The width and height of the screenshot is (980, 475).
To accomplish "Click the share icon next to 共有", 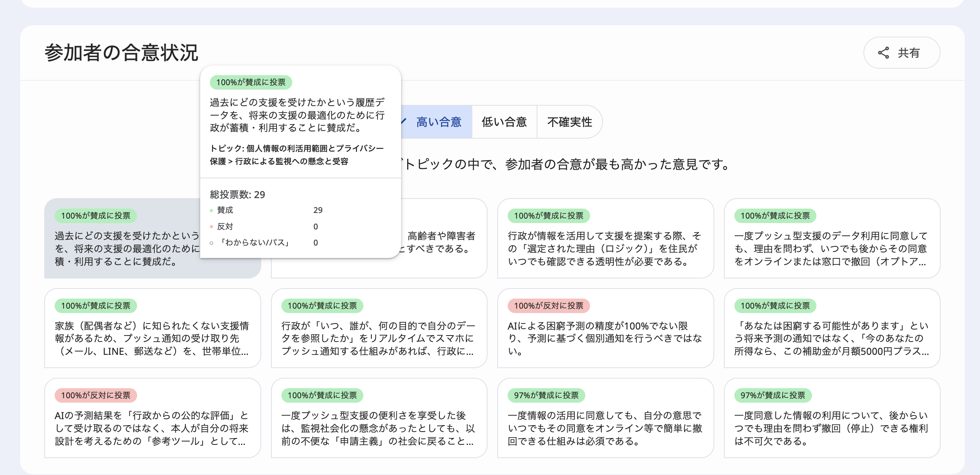I will click(884, 53).
